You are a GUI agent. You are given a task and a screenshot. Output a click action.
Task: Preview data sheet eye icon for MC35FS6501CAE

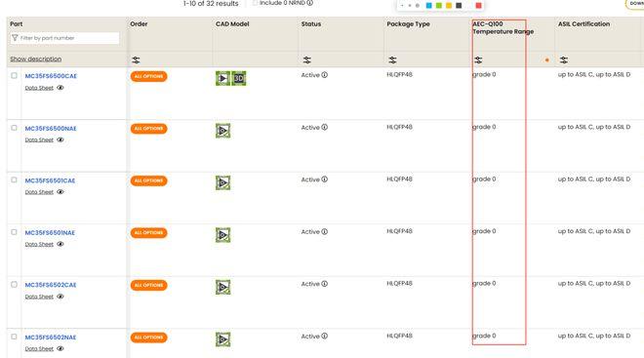tap(60, 192)
